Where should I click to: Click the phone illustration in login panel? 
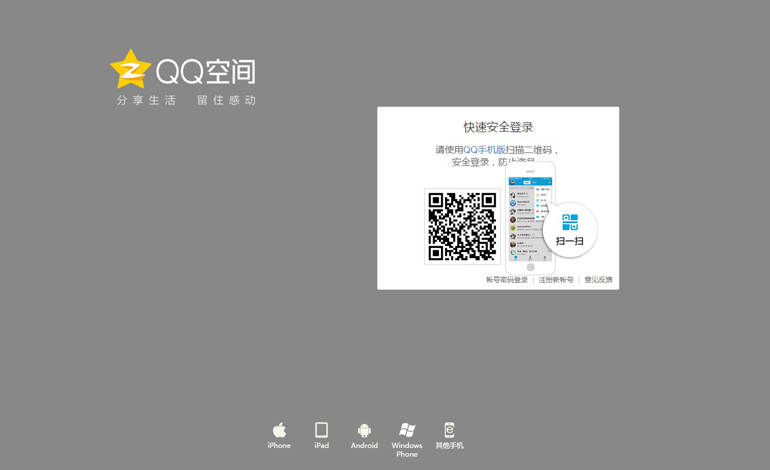(x=530, y=218)
